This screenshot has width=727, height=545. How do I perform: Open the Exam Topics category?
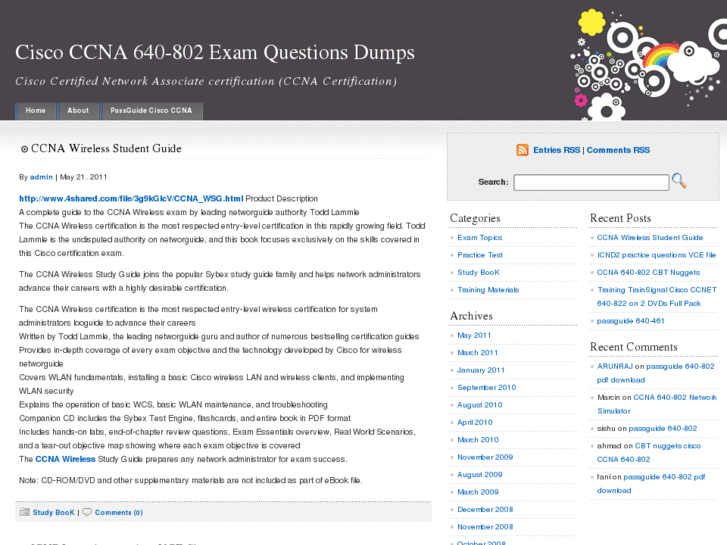pyautogui.click(x=479, y=237)
